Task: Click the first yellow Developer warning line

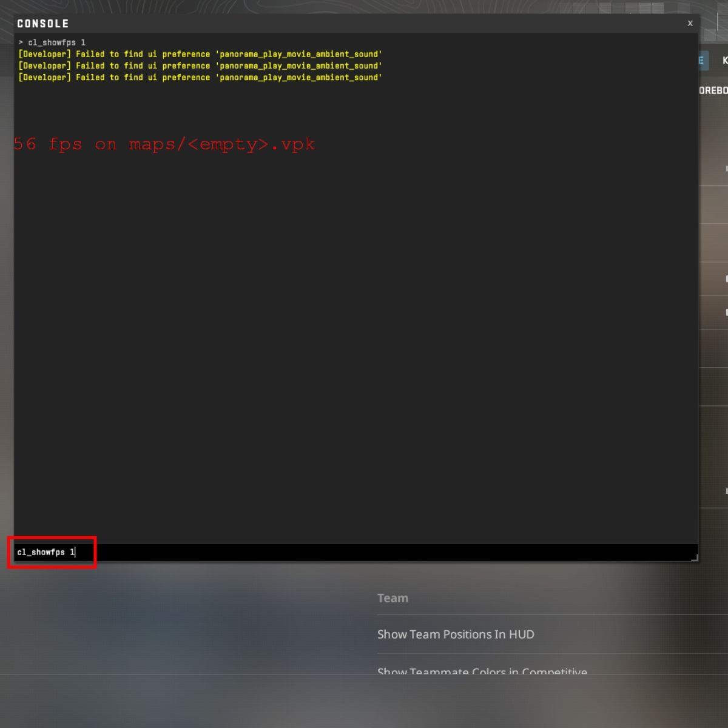Action: coord(200,53)
